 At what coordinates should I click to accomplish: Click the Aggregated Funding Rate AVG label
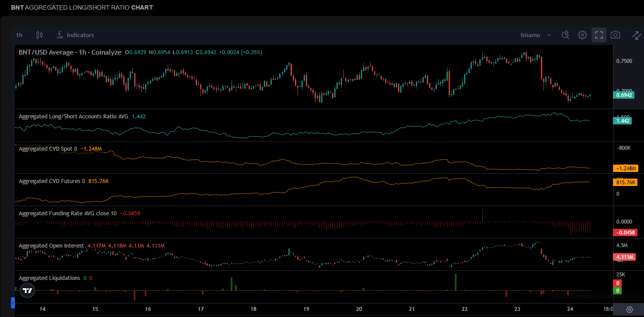click(68, 214)
